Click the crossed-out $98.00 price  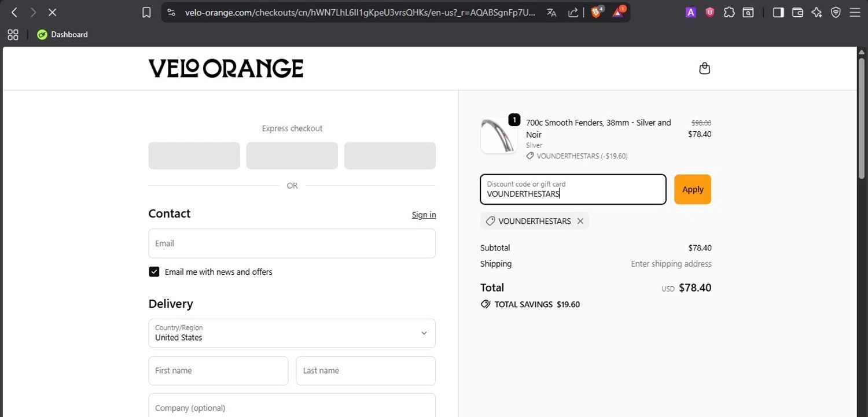701,123
